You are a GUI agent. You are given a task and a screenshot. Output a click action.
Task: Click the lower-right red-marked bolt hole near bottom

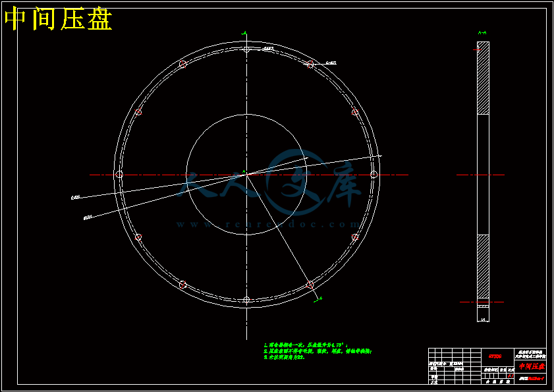tap(310, 285)
